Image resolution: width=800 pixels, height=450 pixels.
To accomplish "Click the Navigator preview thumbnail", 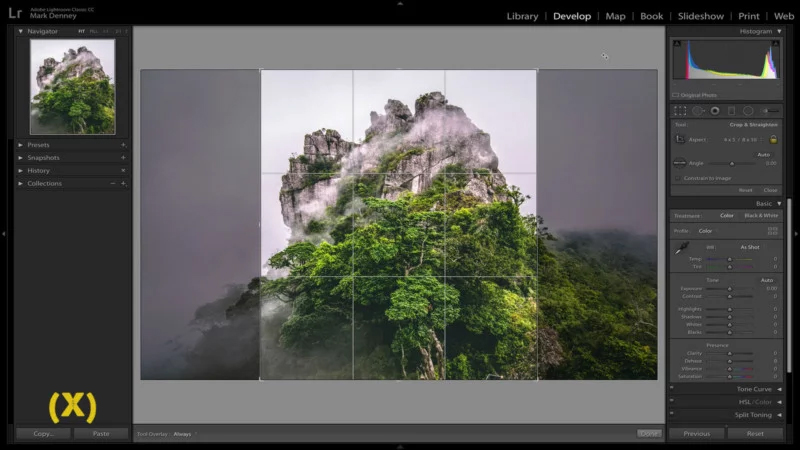I will click(72, 87).
